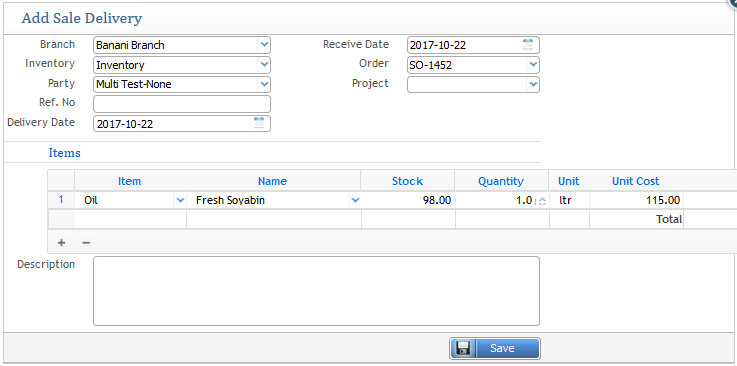Click the Multi Test-None party value
This screenshot has width=737, height=366.
click(134, 85)
